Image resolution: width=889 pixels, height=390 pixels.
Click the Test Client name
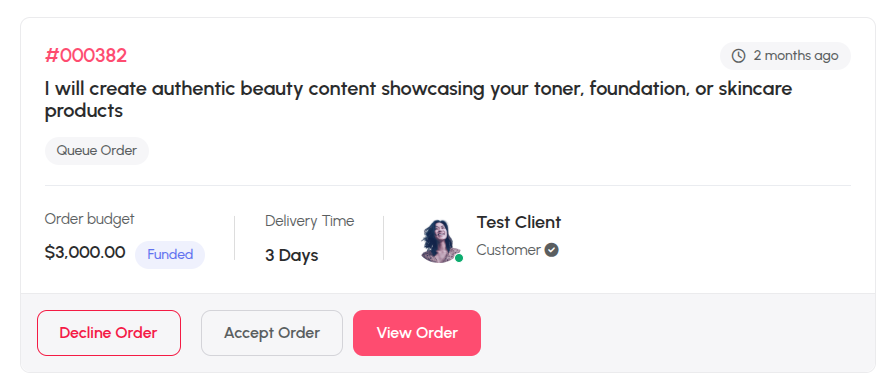coord(519,222)
